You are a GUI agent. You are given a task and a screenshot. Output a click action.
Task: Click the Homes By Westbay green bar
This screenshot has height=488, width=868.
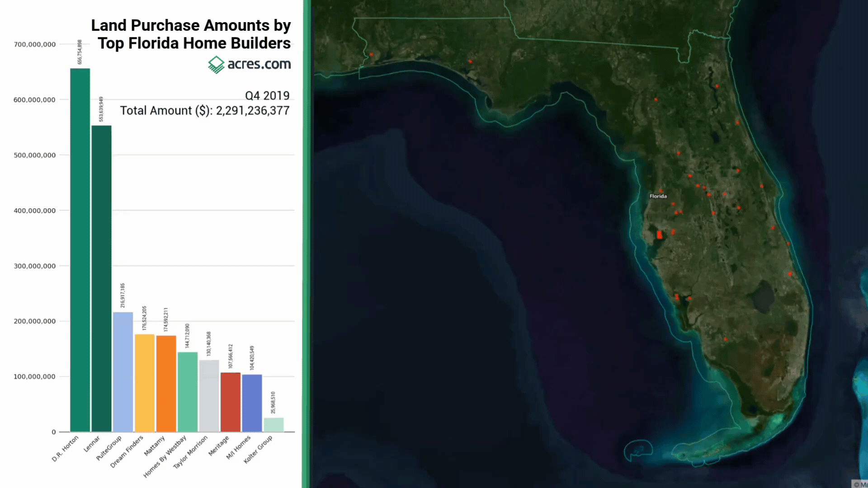[x=188, y=392]
